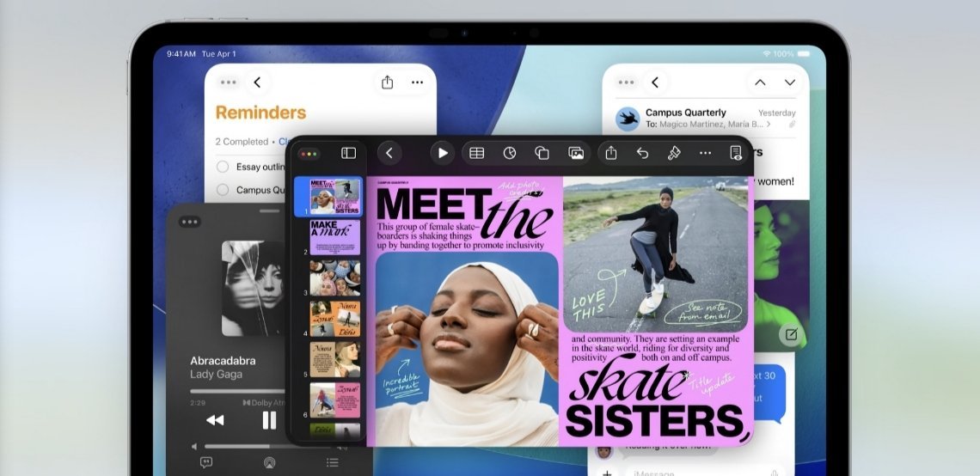
Task: Go to previous message in Mail
Action: click(x=760, y=82)
